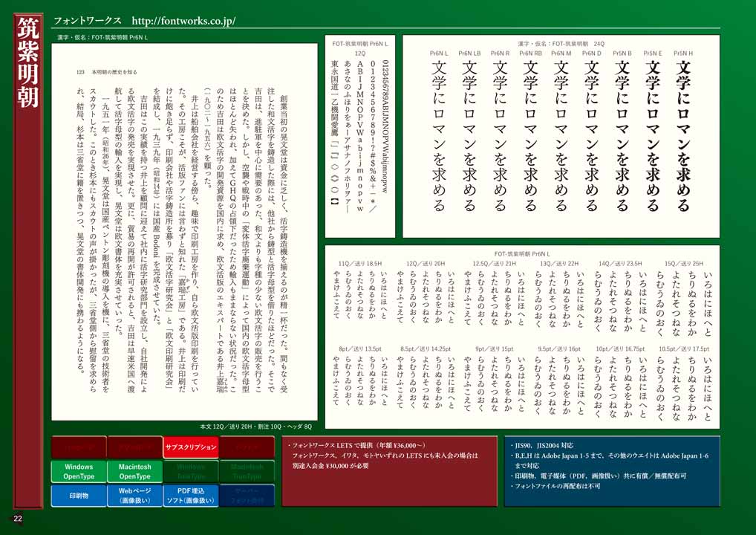Click the page header '123 本明朝の歴史を知る'
The width and height of the screenshot is (756, 535).
[x=107, y=72]
